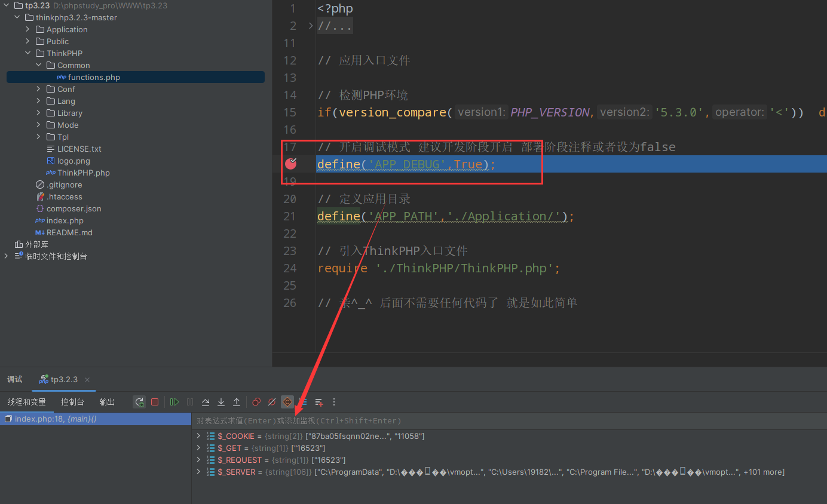Viewport: 827px width, 504px height.
Task: Expand the Tpl folder
Action: [x=38, y=137]
